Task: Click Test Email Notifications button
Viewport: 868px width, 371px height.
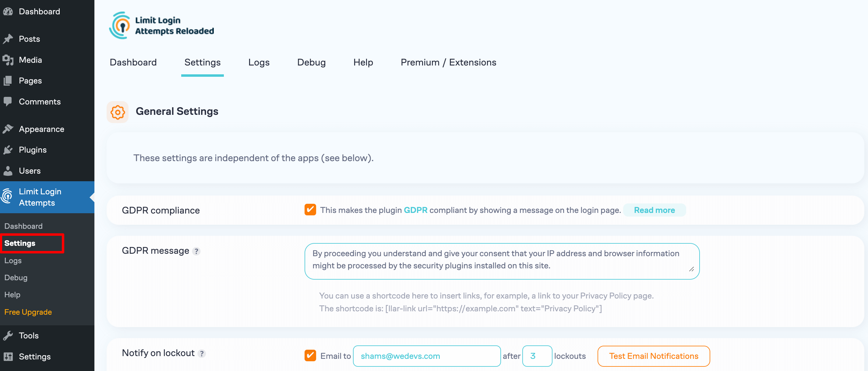Action: (x=654, y=355)
